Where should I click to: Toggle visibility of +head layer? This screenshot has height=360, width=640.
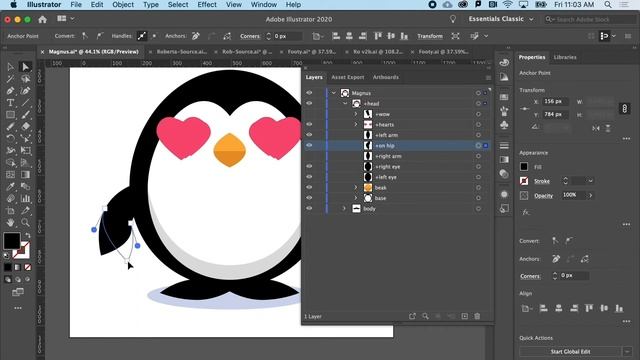coord(309,103)
